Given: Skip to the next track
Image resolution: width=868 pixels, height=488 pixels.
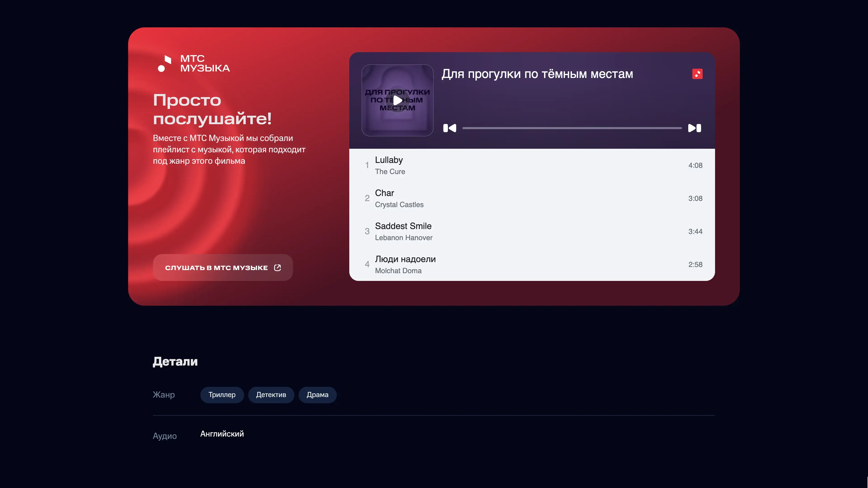Looking at the screenshot, I should tap(694, 128).
